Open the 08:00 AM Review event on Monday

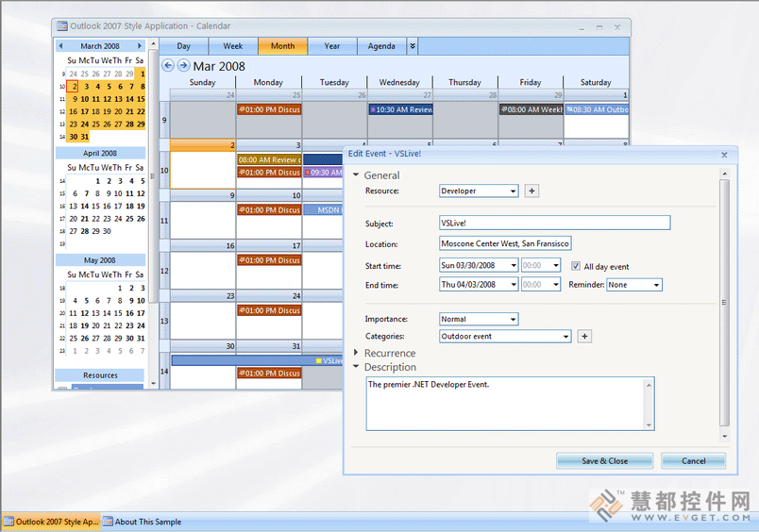coord(269,159)
